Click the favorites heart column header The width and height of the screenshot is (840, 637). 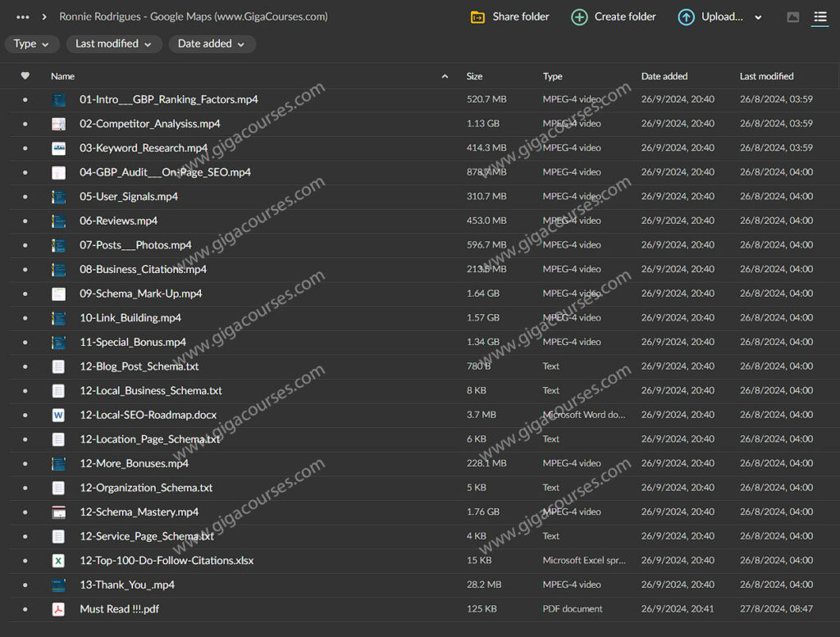click(x=25, y=76)
